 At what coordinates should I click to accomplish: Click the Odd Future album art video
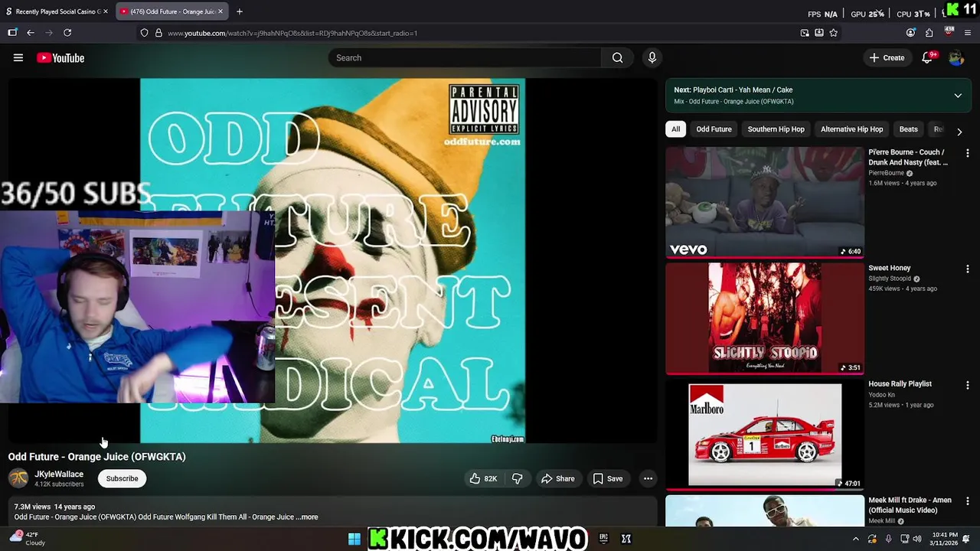pyautogui.click(x=332, y=260)
